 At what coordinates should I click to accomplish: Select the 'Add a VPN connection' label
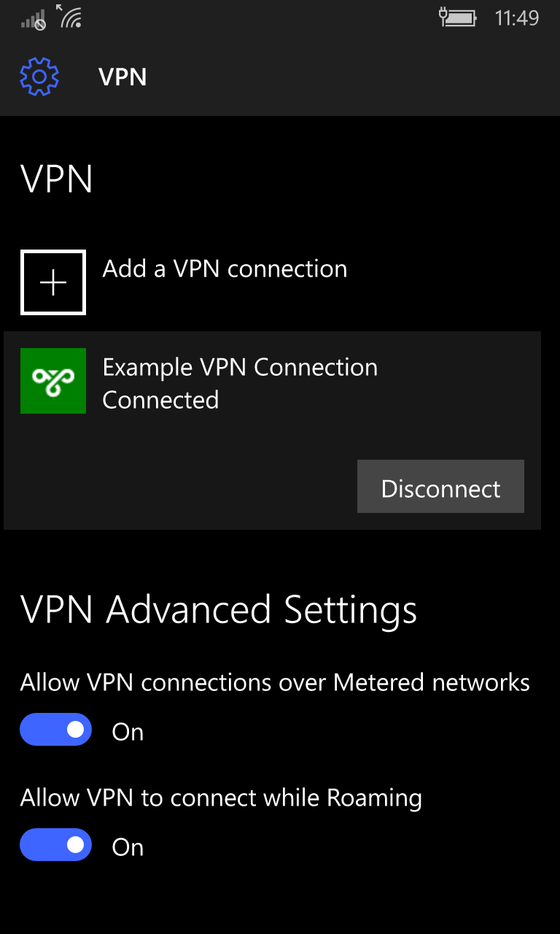point(225,269)
